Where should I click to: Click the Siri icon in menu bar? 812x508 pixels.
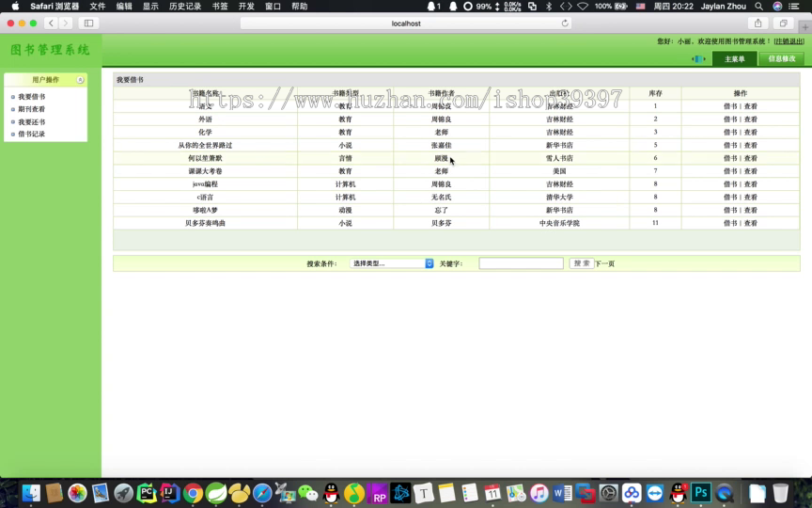[x=777, y=7]
